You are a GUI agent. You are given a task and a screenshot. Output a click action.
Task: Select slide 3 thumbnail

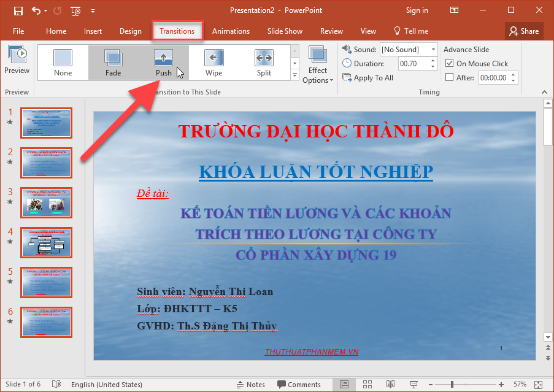coord(46,202)
